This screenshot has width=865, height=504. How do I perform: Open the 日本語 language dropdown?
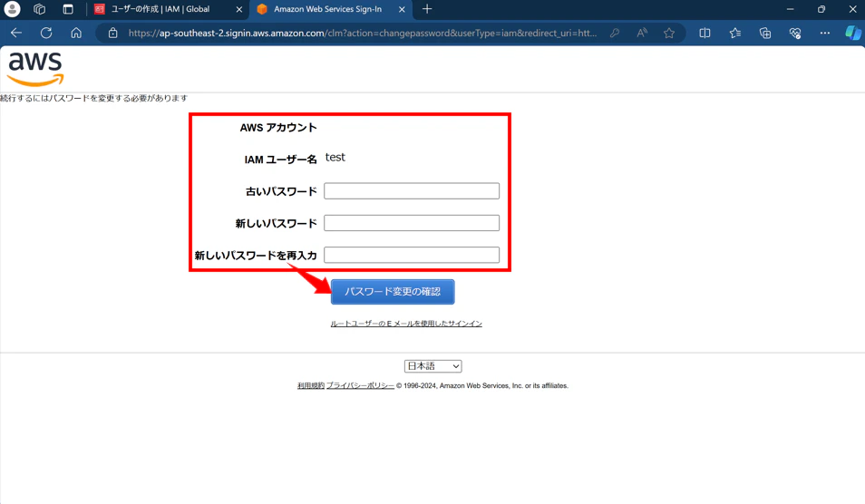[x=433, y=366]
